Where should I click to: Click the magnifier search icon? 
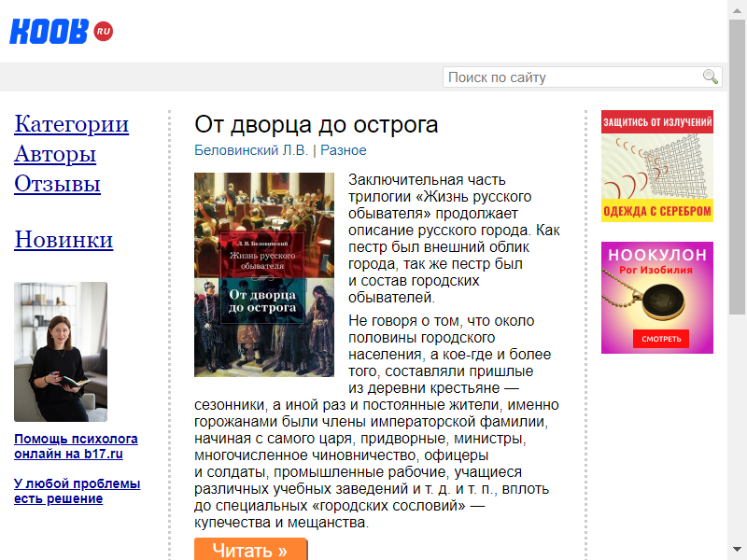click(711, 77)
